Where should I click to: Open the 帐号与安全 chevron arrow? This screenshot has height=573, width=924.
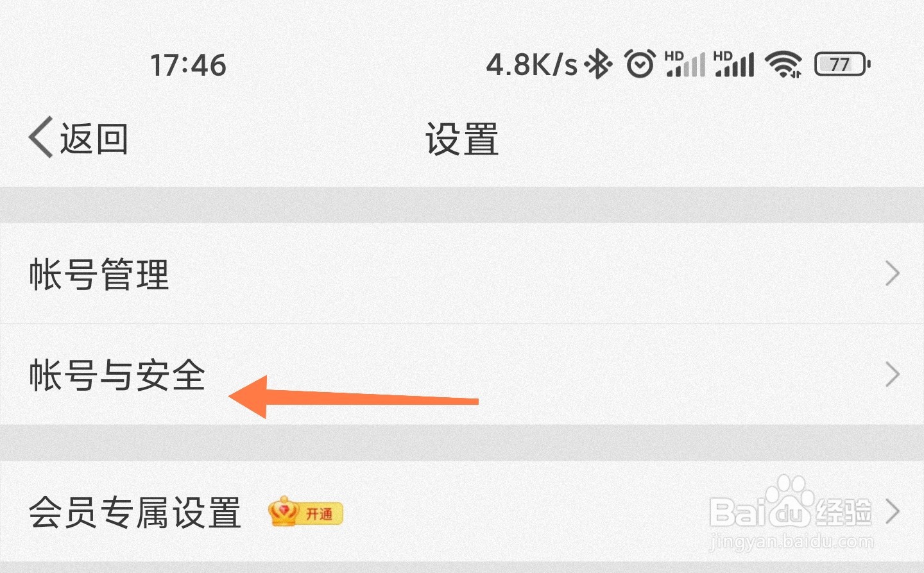tap(892, 375)
